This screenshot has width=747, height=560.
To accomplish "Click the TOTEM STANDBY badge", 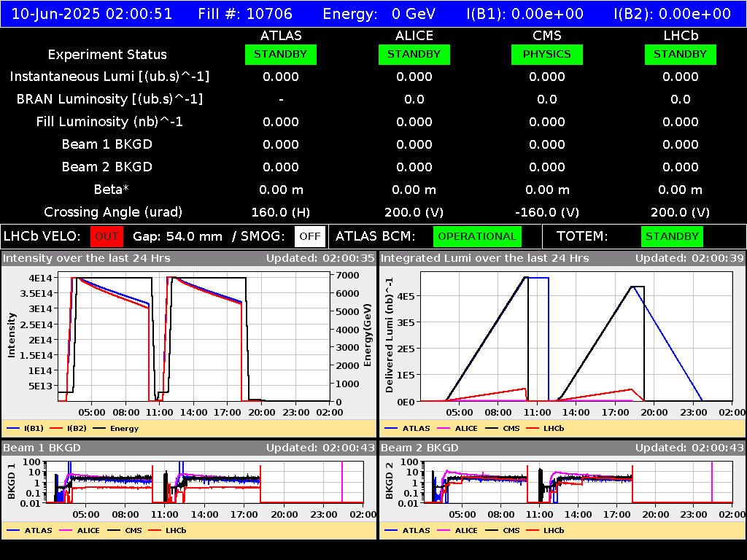I will tap(672, 236).
